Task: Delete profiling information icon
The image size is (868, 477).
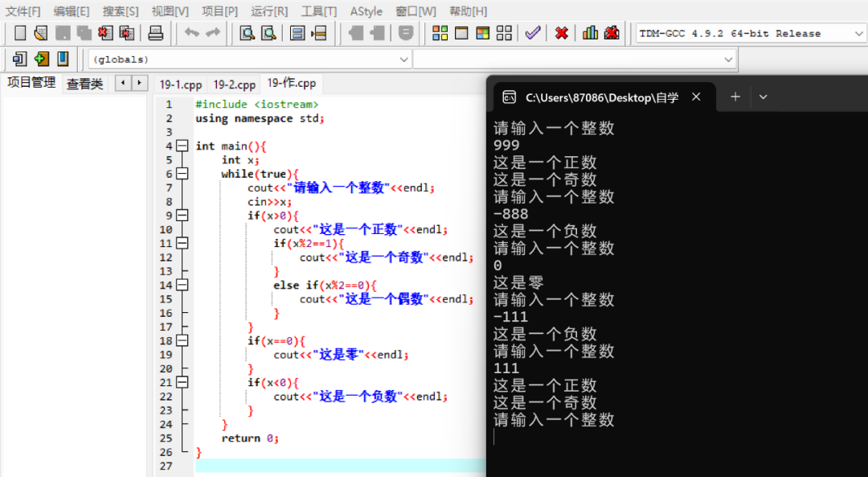Action: [612, 33]
